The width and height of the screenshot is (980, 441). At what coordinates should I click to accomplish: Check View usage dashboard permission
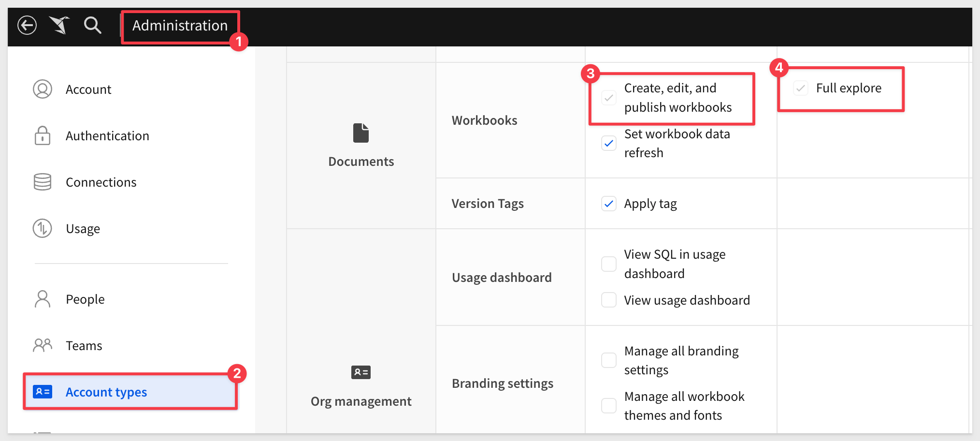coord(608,300)
